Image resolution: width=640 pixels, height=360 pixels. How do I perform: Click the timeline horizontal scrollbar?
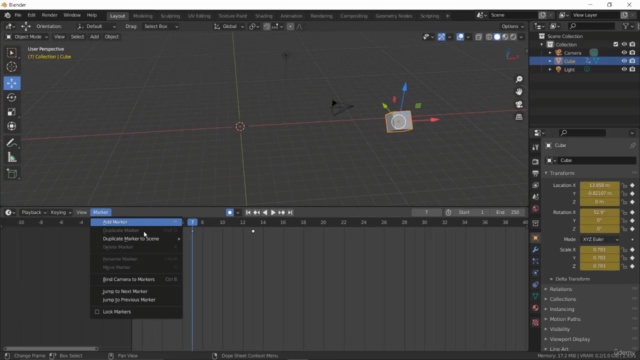pyautogui.click(x=51, y=349)
